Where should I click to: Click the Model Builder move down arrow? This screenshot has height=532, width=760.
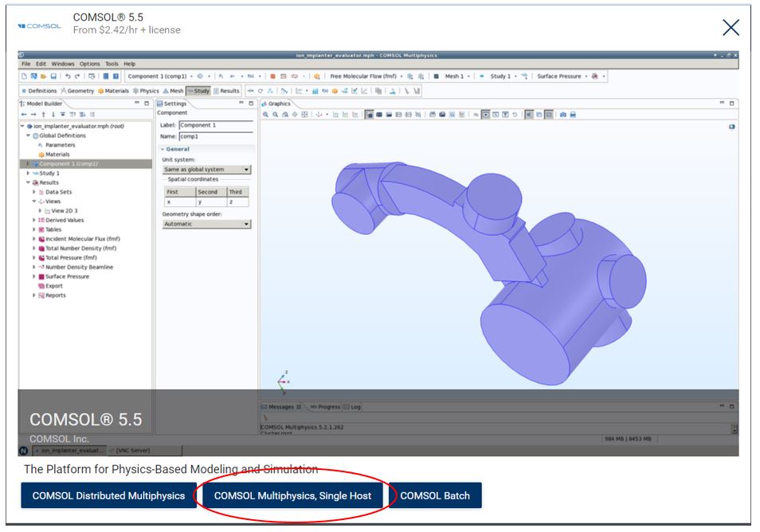click(x=53, y=115)
